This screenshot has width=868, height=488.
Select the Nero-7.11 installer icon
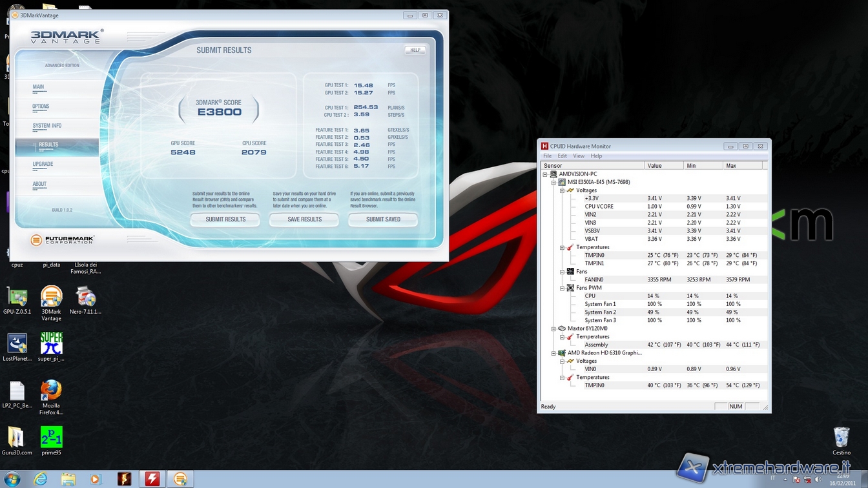[85, 297]
